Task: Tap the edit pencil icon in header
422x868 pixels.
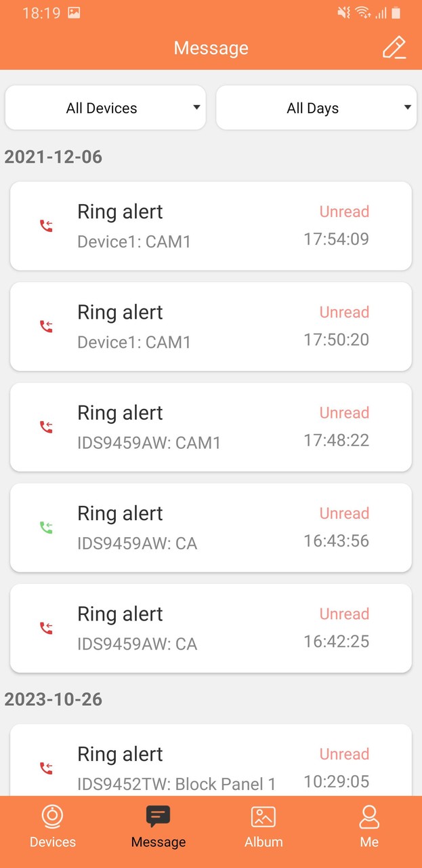Action: coord(394,48)
